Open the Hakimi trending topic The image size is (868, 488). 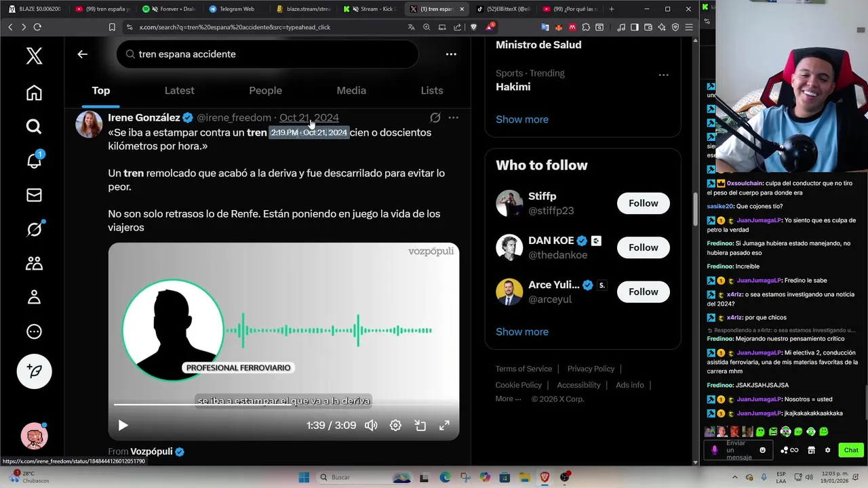click(513, 87)
